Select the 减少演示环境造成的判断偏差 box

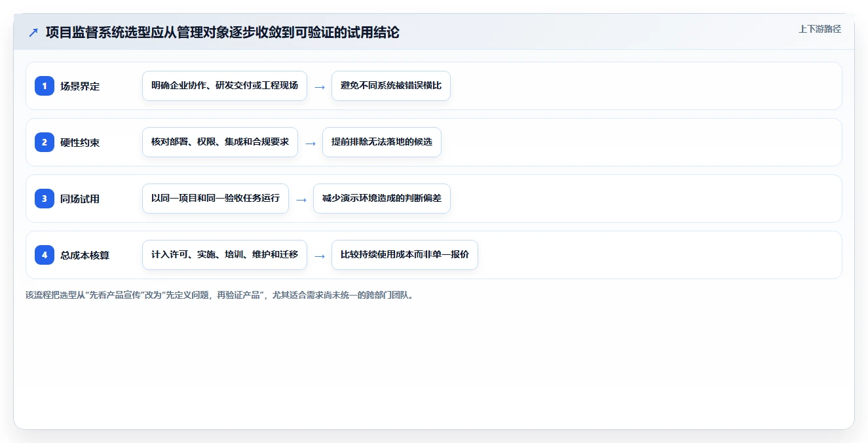tap(382, 199)
